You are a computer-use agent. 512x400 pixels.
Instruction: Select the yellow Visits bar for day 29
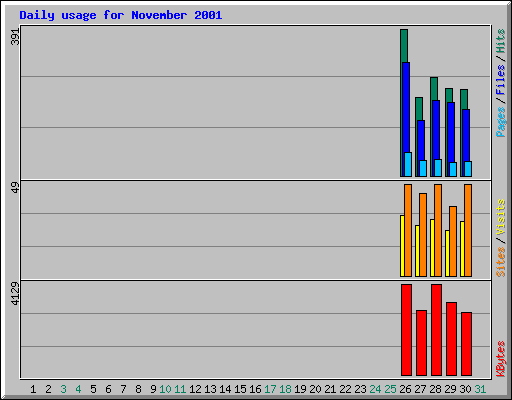pyautogui.click(x=447, y=253)
